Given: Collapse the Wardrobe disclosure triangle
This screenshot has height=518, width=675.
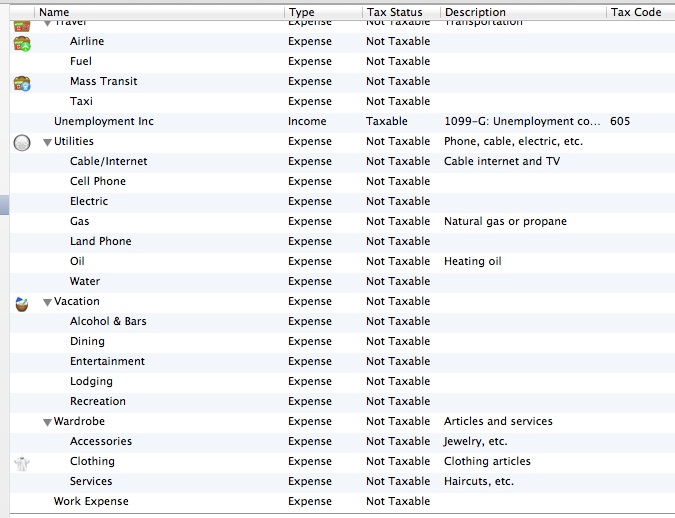Looking at the screenshot, I should [x=47, y=422].
